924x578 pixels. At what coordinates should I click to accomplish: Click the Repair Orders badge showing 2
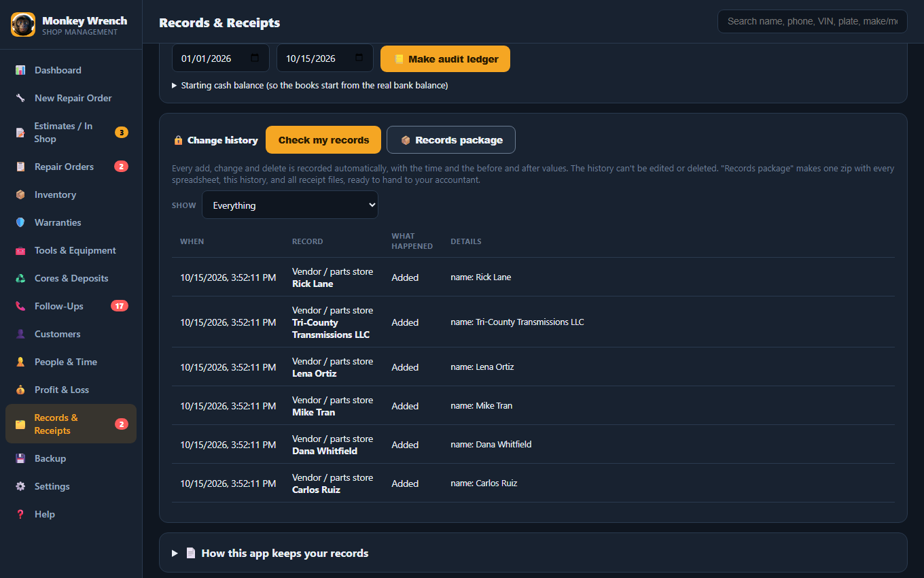point(122,167)
